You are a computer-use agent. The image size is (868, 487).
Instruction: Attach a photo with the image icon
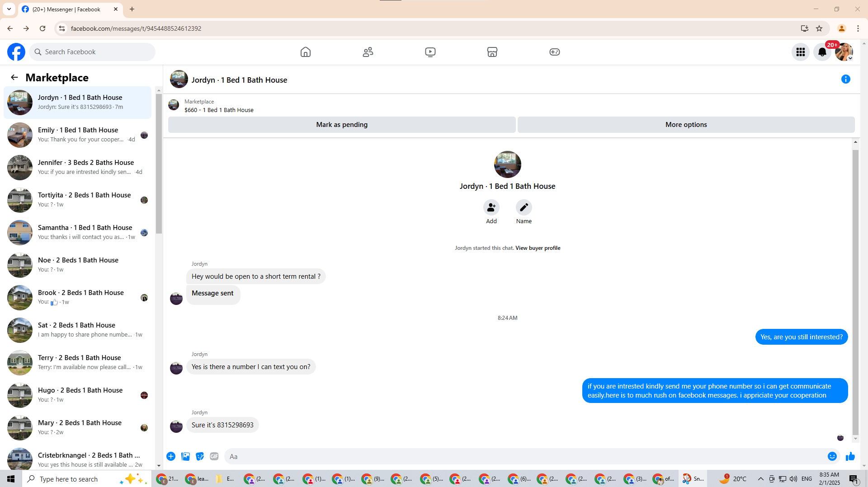pos(185,456)
